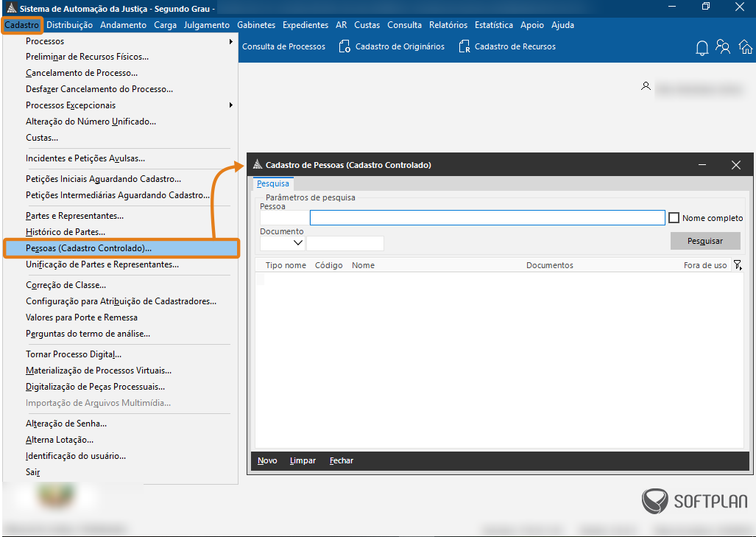Click the Cadastro de Originários document icon

[x=345, y=46]
